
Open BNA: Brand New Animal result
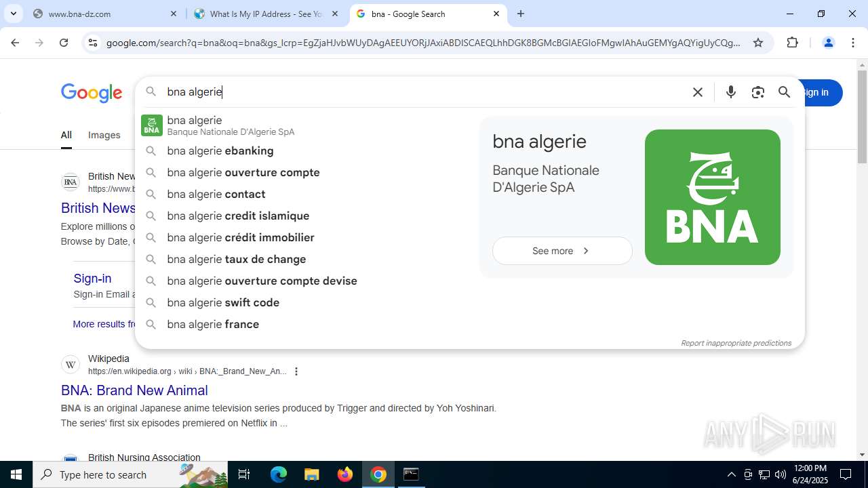click(134, 390)
